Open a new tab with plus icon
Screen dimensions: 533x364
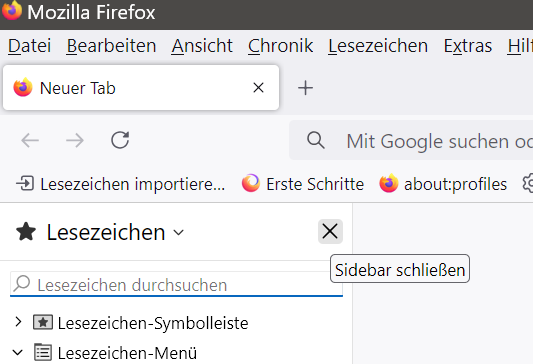coord(305,88)
